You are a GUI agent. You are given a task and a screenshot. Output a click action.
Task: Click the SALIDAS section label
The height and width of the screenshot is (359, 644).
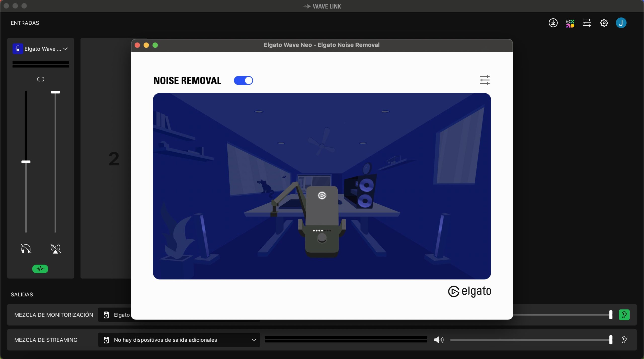[x=22, y=294]
